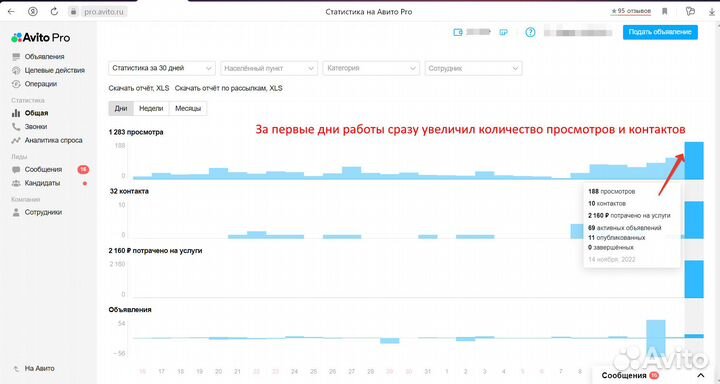Click the pro.avito.ru address field
Viewport: 720px width, 384px height.
coord(103,12)
